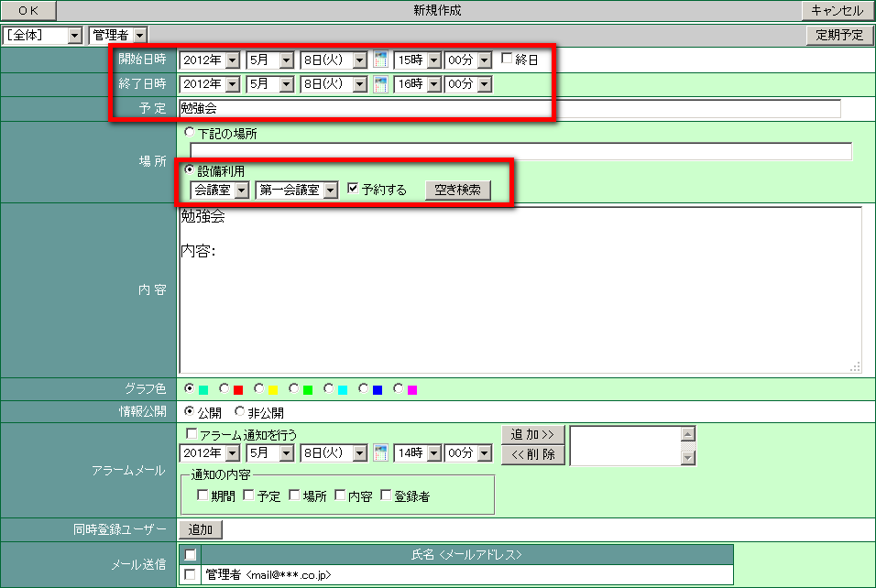Click alarm list scrollbar up arrow

point(688,434)
